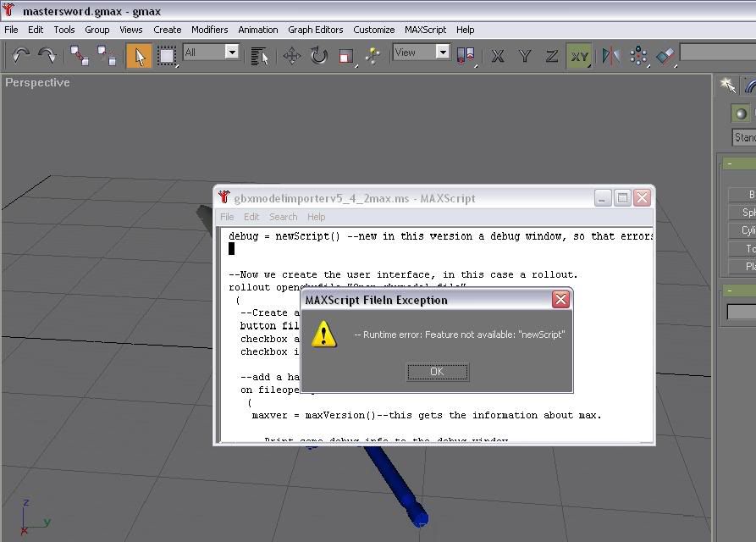Open the View reference coordinate dropdown
Screen dimensions: 756x542
(443, 52)
